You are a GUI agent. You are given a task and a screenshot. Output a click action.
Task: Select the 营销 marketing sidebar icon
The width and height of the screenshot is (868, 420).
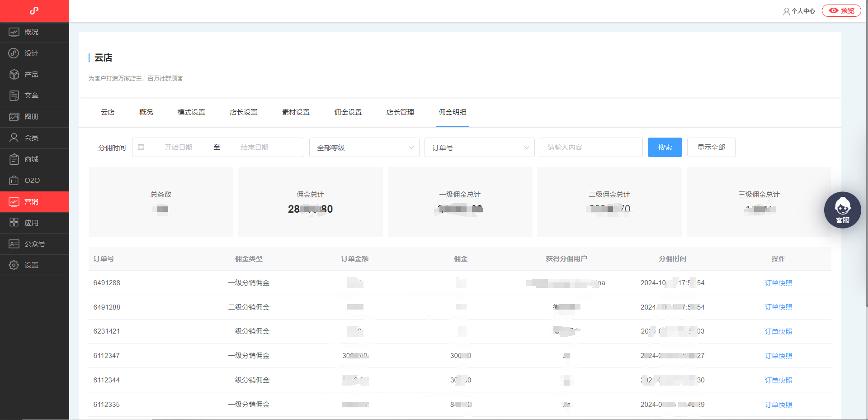tap(14, 201)
